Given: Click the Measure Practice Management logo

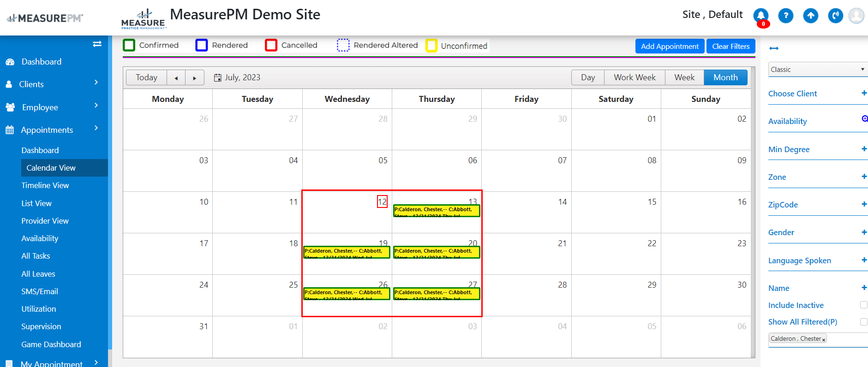Looking at the screenshot, I should (144, 19).
